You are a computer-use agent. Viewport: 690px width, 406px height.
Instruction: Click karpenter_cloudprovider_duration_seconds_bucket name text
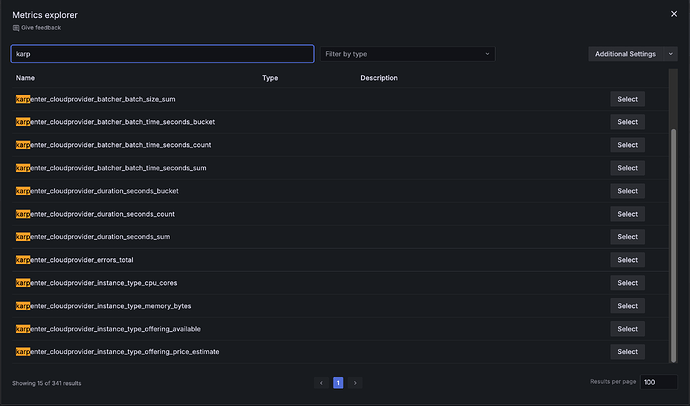pos(97,191)
